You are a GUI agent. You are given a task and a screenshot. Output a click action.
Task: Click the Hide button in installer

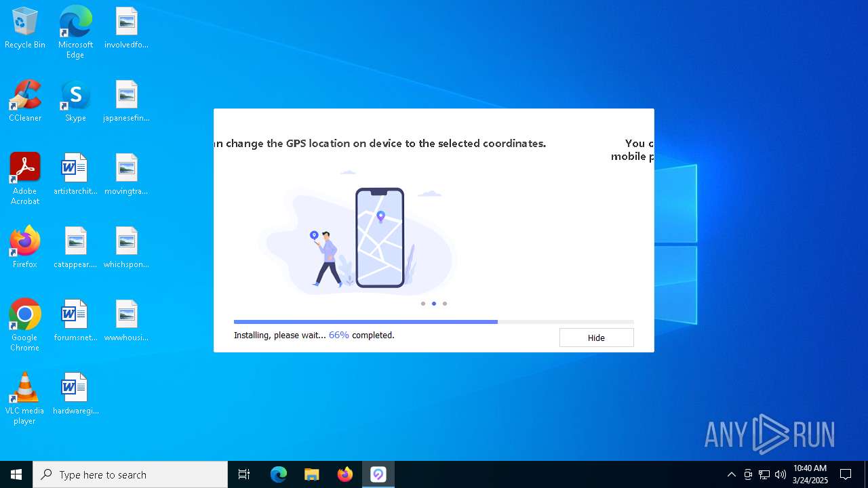(596, 338)
